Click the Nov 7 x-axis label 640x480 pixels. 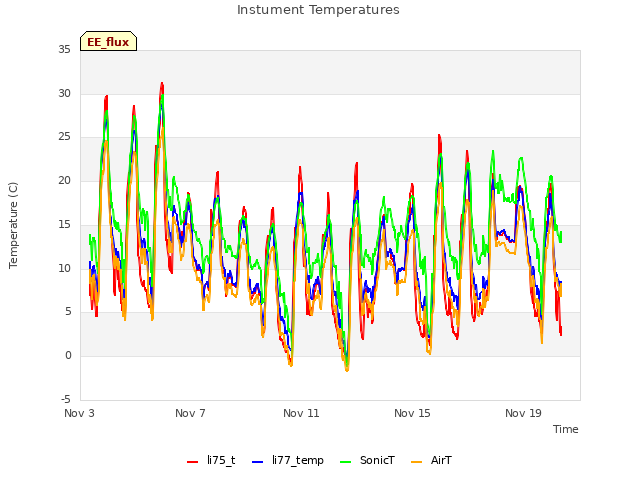click(x=190, y=413)
